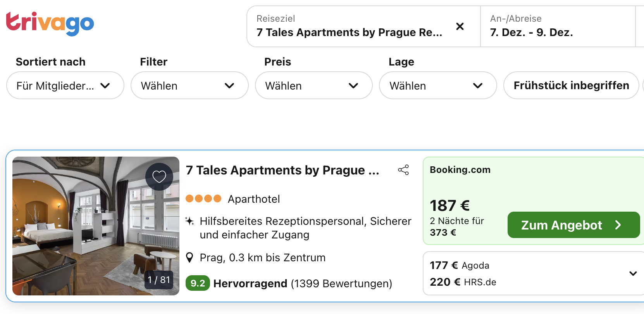Image resolution: width=644 pixels, height=314 pixels.
Task: Open the Lage Wählen dropdown
Action: (438, 86)
